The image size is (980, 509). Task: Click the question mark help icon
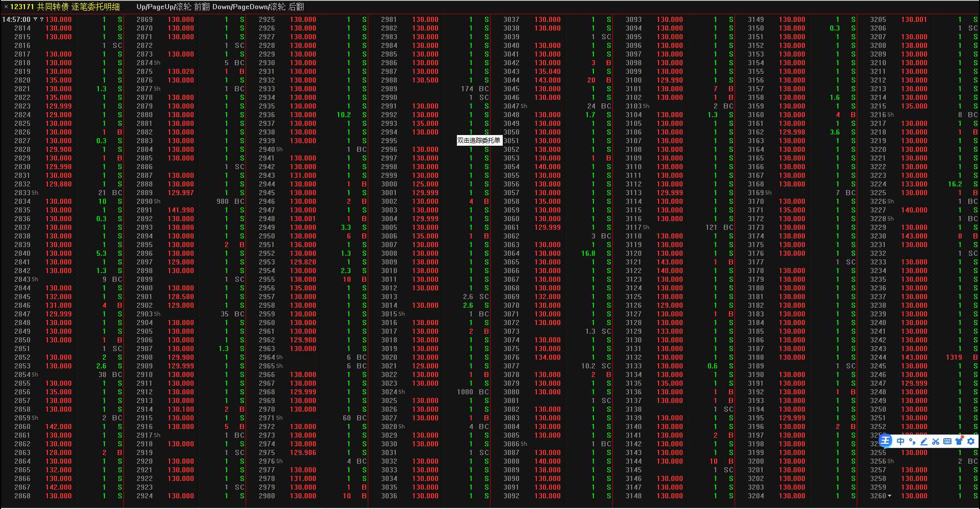42,19
